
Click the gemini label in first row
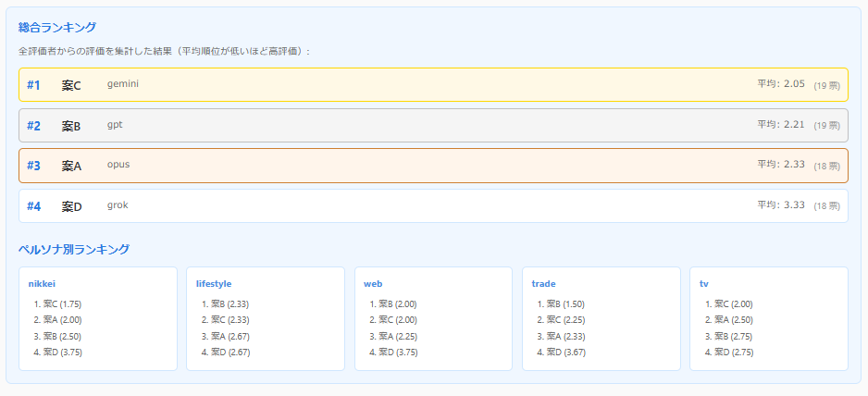(123, 84)
